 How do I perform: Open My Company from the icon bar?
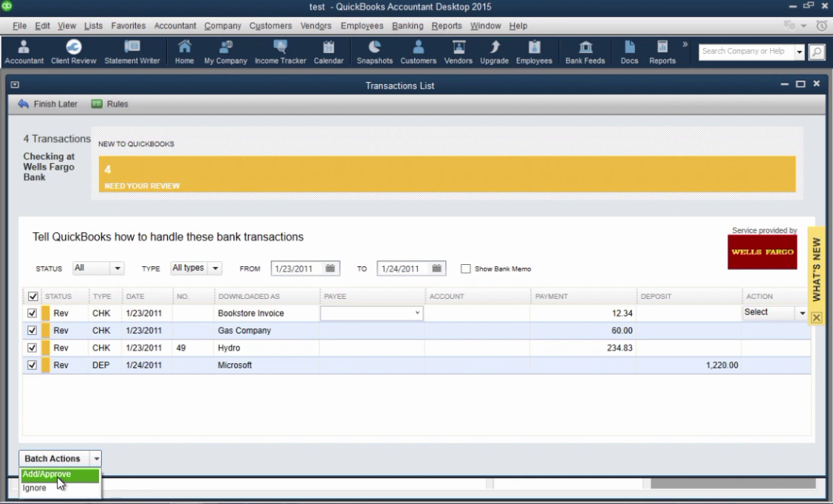pyautogui.click(x=226, y=52)
